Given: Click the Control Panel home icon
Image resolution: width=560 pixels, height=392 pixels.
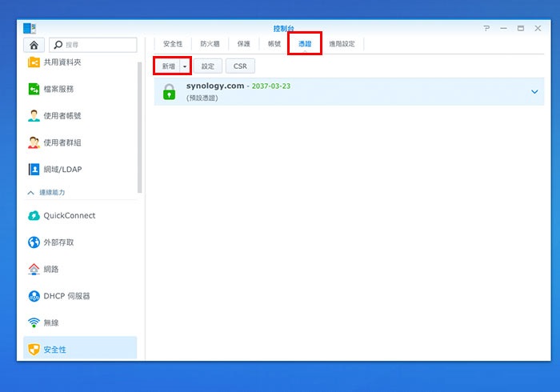Looking at the screenshot, I should tap(34, 45).
